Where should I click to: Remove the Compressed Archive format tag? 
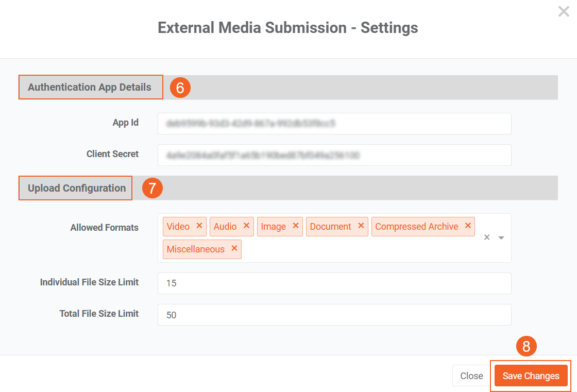pyautogui.click(x=468, y=226)
